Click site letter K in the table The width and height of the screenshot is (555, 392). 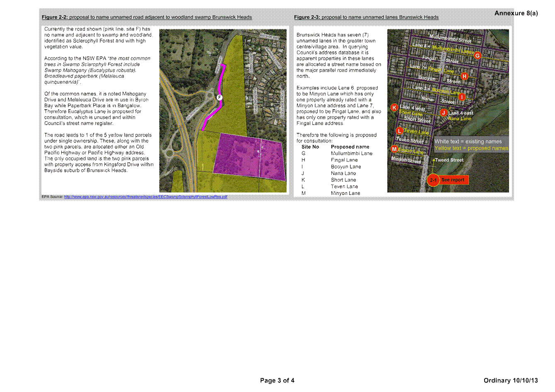click(303, 180)
